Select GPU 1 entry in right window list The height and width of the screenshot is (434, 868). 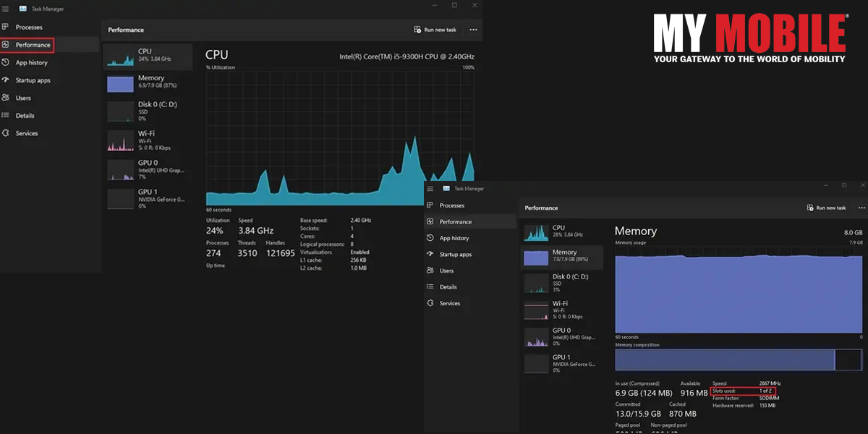pos(562,363)
